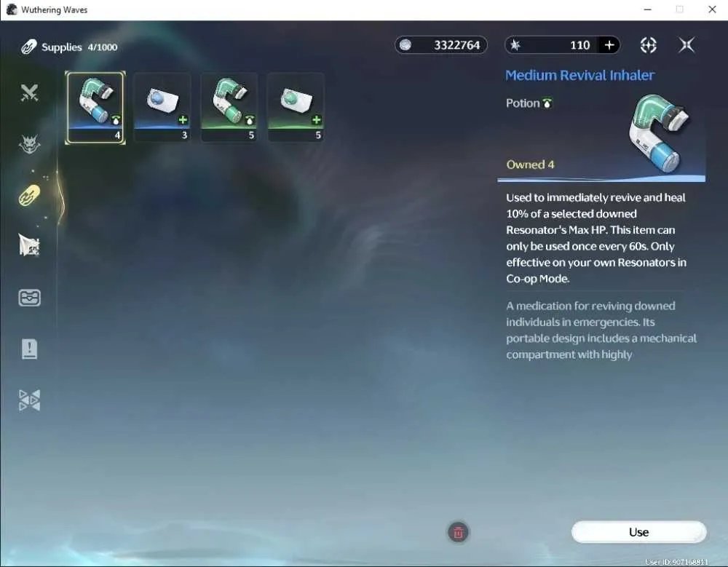
Task: Click the "110" Astrite amount
Action: (x=580, y=45)
